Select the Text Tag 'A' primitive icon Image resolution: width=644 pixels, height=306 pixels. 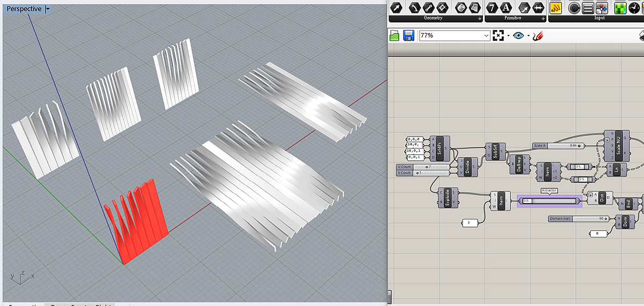506,8
